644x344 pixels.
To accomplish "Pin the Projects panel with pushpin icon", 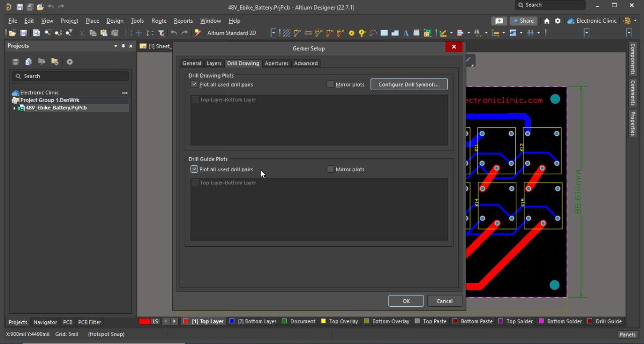I will (x=123, y=46).
